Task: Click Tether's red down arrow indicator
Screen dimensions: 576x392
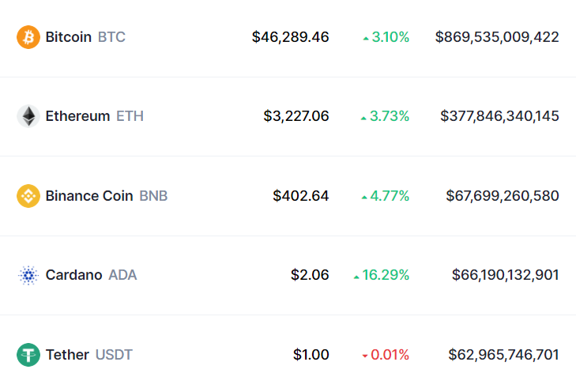Action: pyautogui.click(x=364, y=356)
